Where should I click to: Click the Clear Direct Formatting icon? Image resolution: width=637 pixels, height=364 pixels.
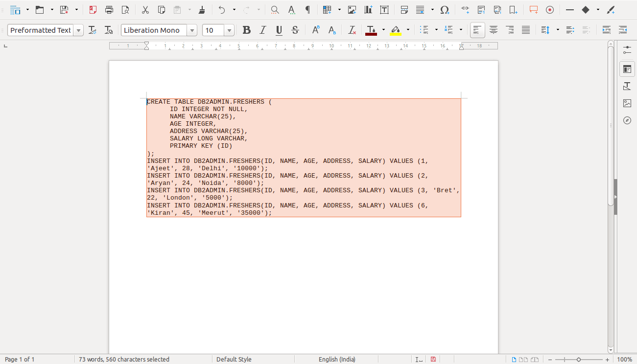point(352,30)
